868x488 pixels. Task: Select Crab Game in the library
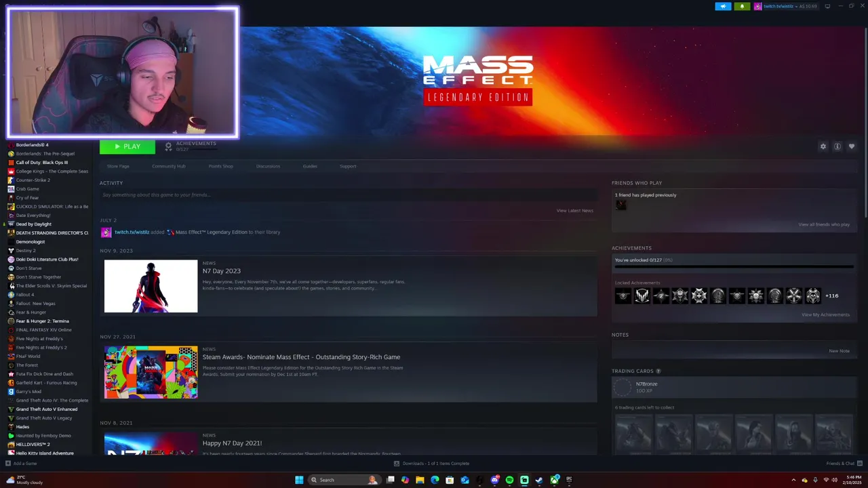pyautogui.click(x=28, y=189)
